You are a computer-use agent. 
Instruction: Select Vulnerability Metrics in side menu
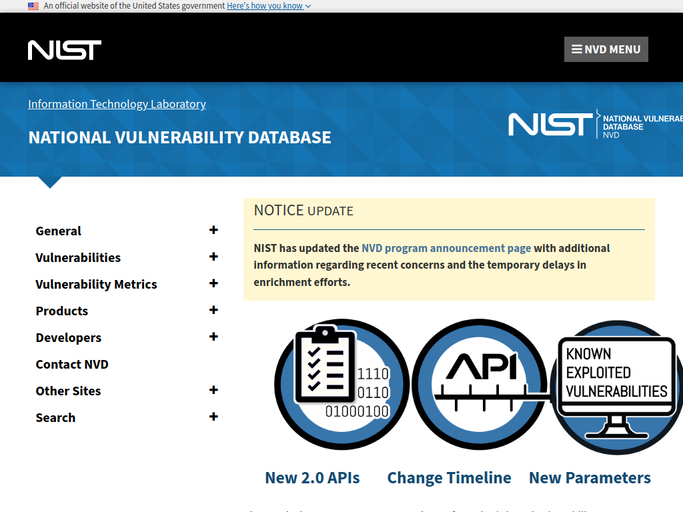(x=96, y=284)
